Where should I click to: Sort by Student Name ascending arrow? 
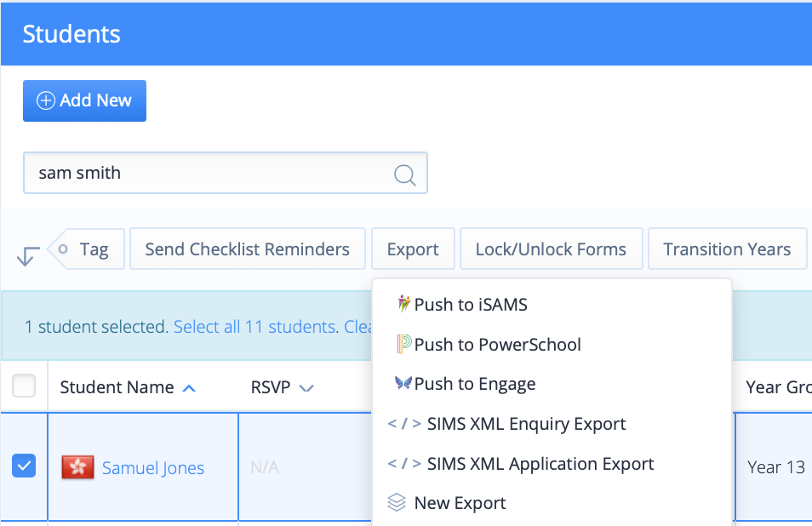pyautogui.click(x=189, y=388)
